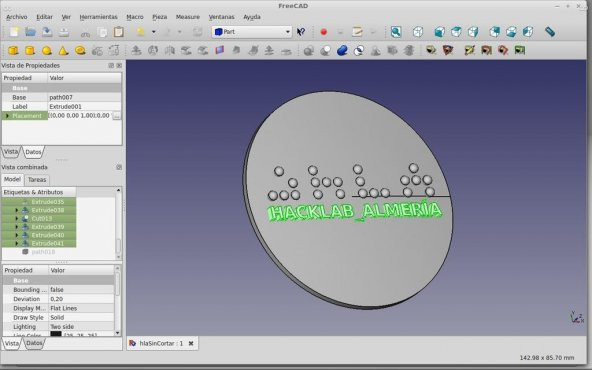Click the Save document icon

[x=47, y=32]
